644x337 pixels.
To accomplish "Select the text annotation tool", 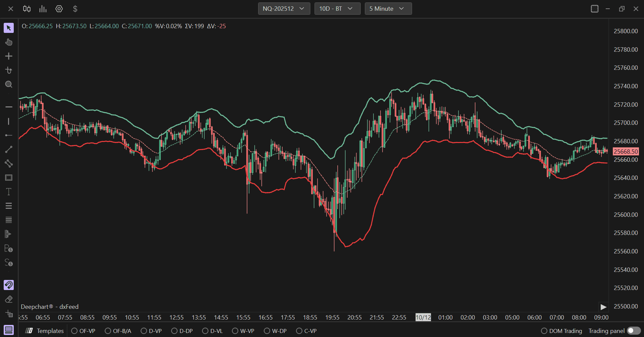I will pos(9,192).
